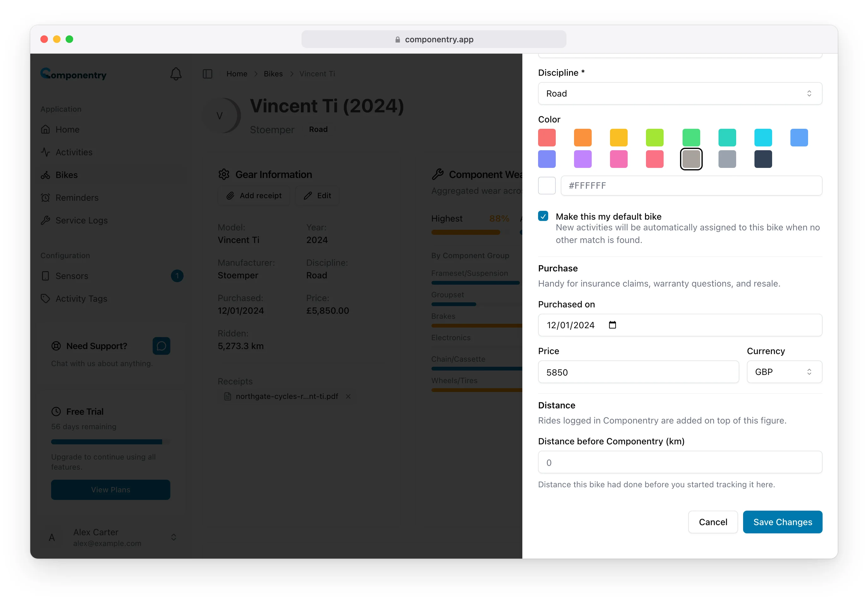
Task: Click the Free Trial progress bar
Action: [110, 442]
